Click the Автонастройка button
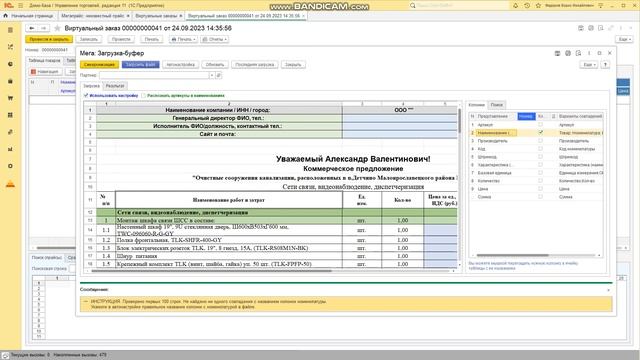Screen dimensions: 640x360 (180, 64)
